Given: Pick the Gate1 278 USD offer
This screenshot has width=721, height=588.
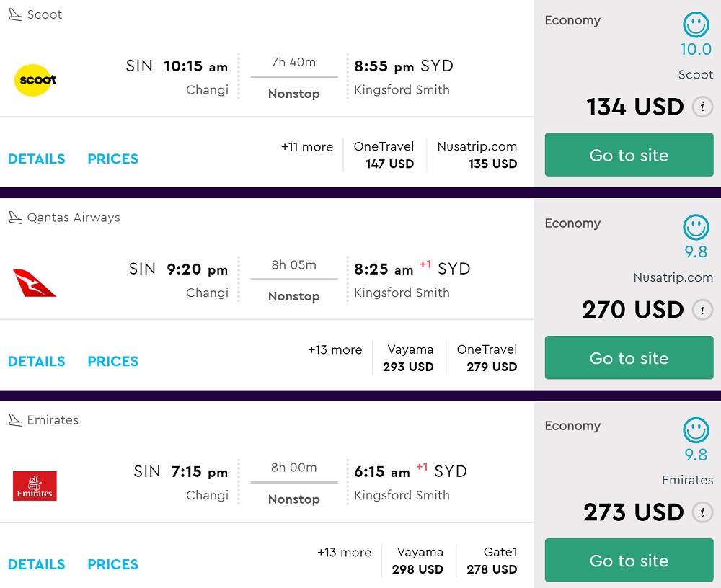Looking at the screenshot, I should (493, 561).
